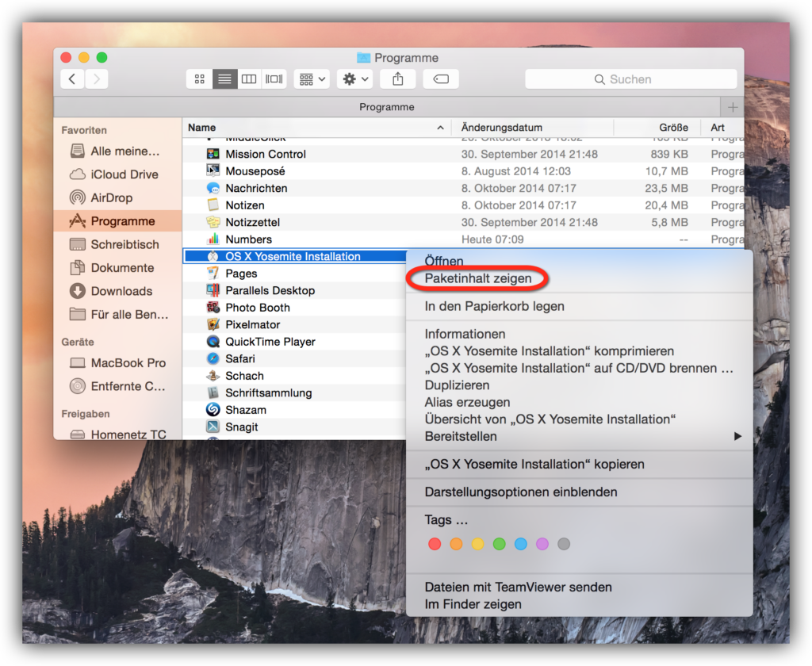Add a new tab with plus button
This screenshot has width=812, height=666.
pos(732,107)
